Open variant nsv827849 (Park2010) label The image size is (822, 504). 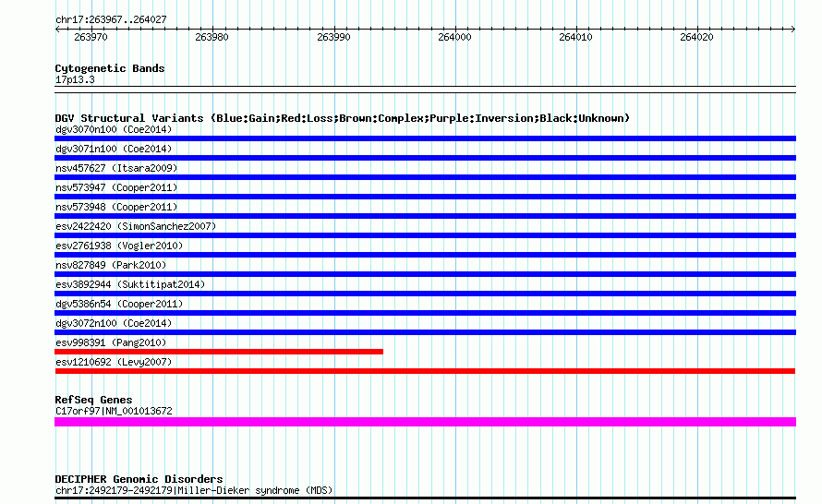pyautogui.click(x=111, y=265)
